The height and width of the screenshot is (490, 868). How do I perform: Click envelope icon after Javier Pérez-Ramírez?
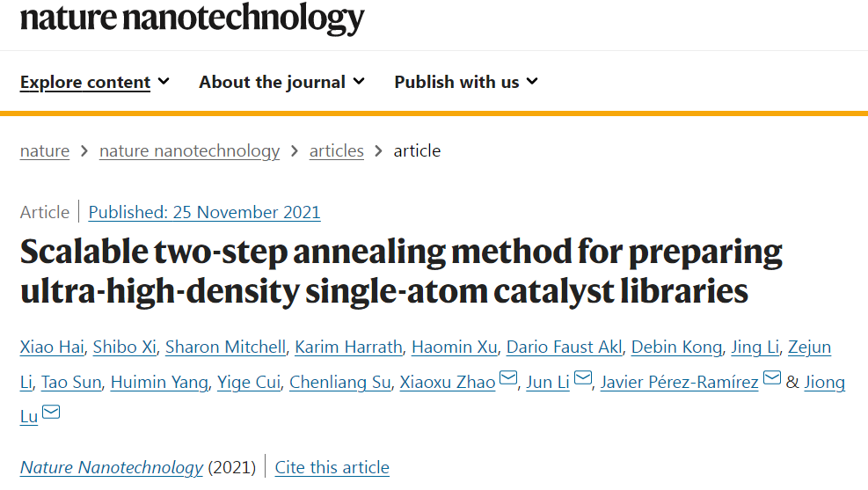[772, 379]
